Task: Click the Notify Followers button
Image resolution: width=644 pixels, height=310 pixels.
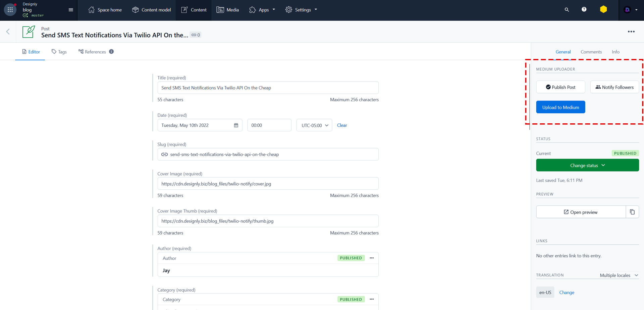Action: click(x=614, y=87)
